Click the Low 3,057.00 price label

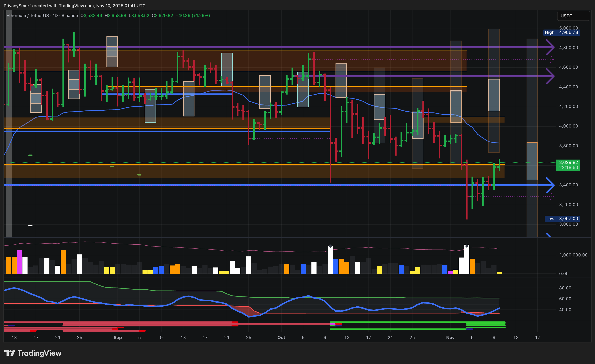pyautogui.click(x=562, y=219)
